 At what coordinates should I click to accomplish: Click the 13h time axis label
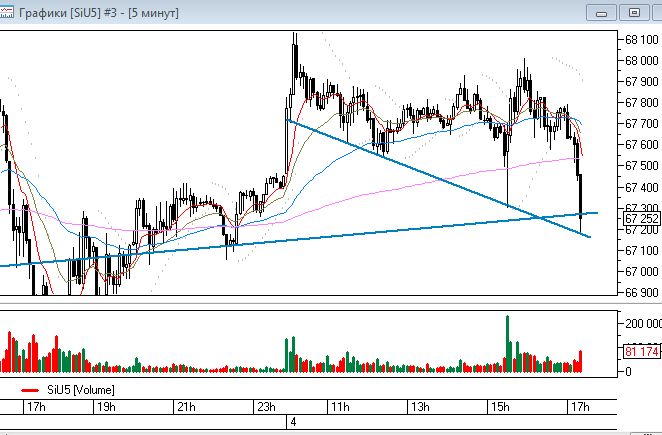(x=420, y=407)
